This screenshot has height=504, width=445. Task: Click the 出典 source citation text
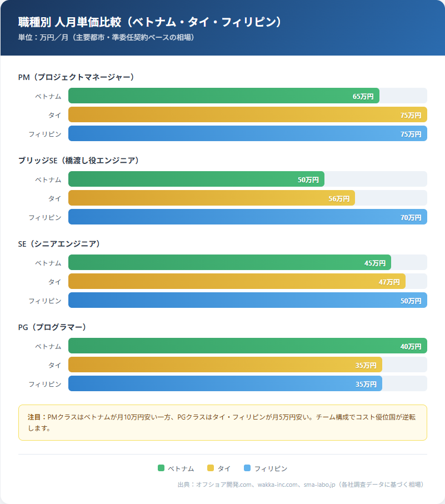pos(300,485)
